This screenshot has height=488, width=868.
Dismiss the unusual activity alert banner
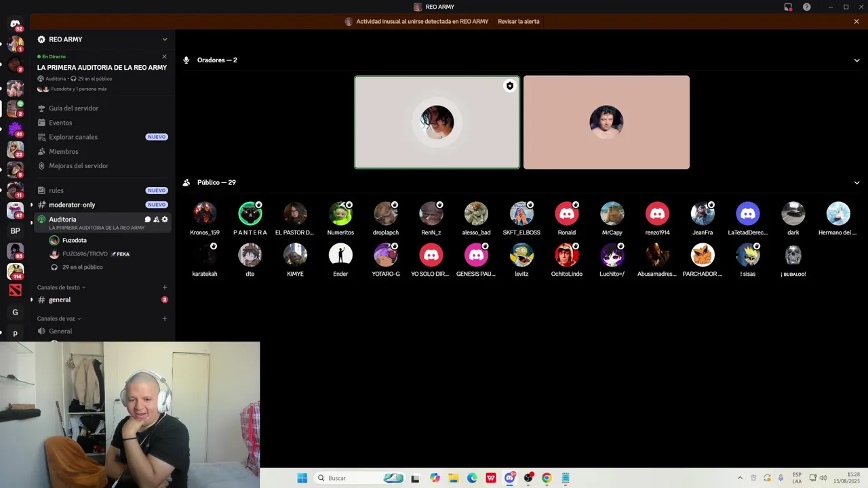click(x=856, y=22)
